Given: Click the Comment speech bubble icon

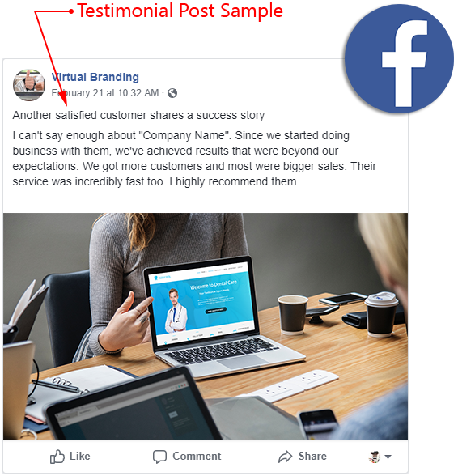Looking at the screenshot, I should [x=159, y=457].
